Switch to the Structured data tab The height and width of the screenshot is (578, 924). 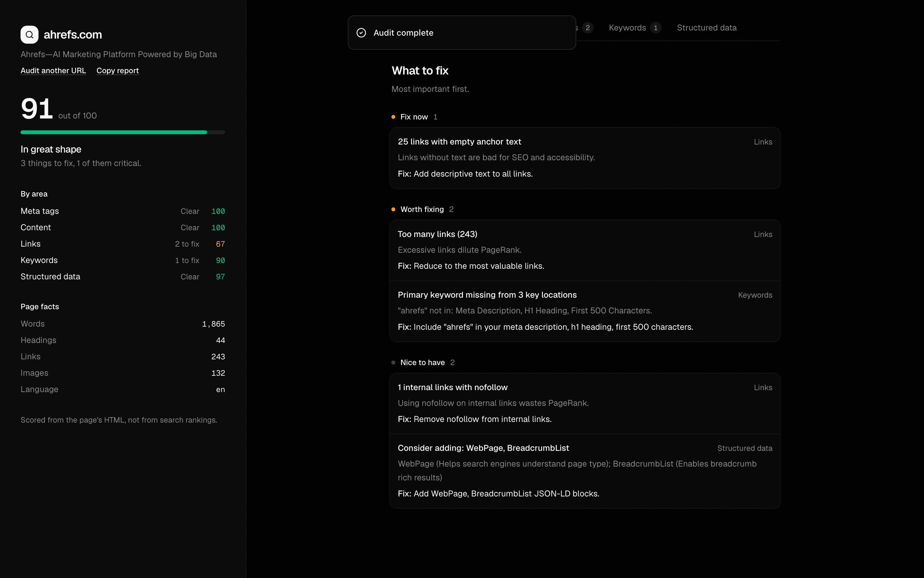pos(707,28)
